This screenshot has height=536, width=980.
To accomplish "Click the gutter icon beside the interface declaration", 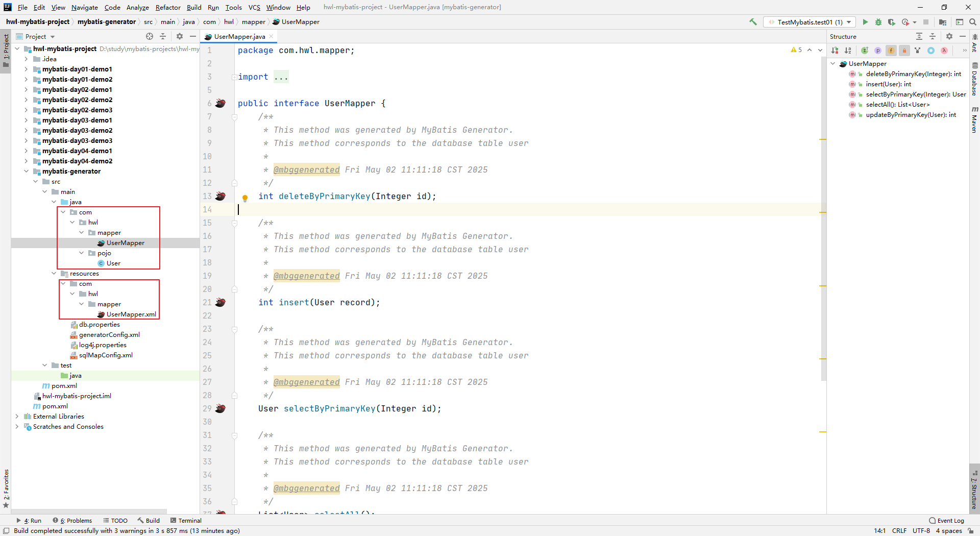I will (220, 103).
